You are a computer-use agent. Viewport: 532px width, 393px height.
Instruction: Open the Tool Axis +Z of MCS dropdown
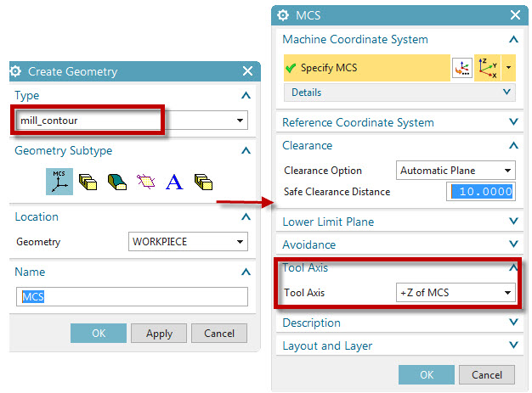tap(456, 293)
